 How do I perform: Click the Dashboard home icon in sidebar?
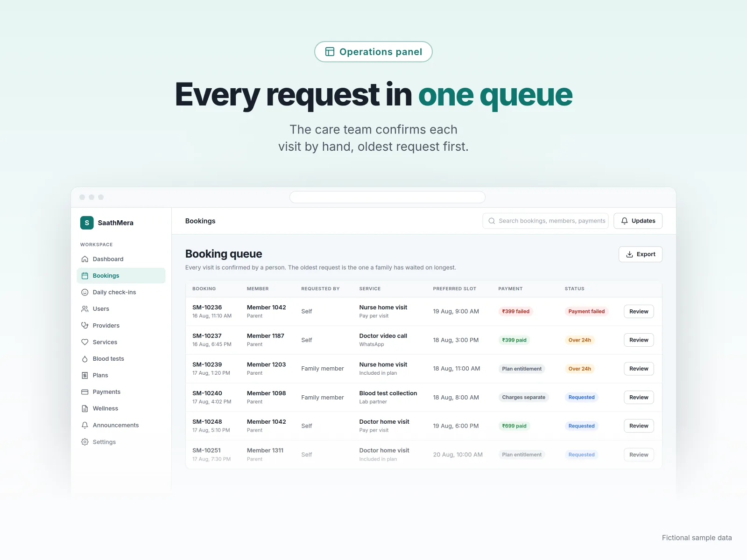coord(85,259)
